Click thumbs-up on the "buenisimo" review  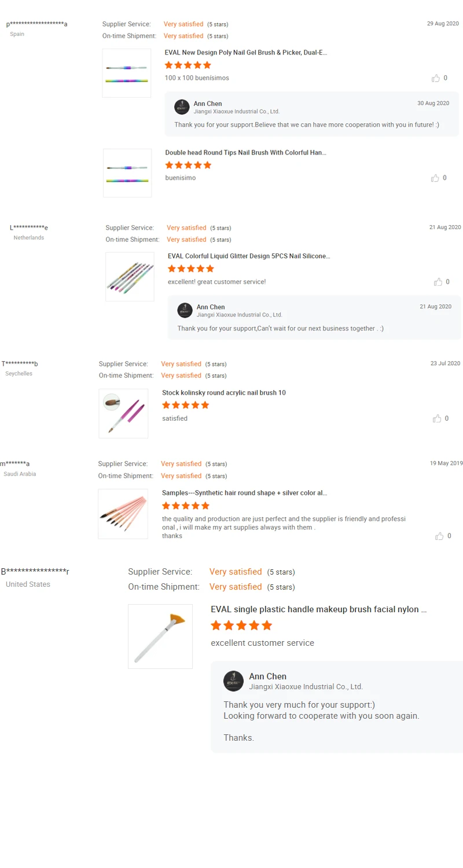tap(435, 178)
